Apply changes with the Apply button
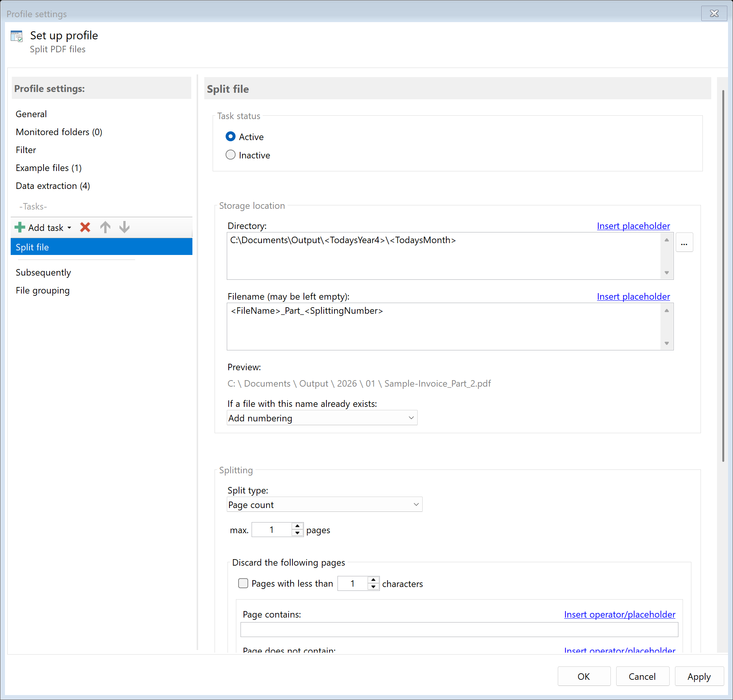This screenshot has height=700, width=733. click(699, 676)
